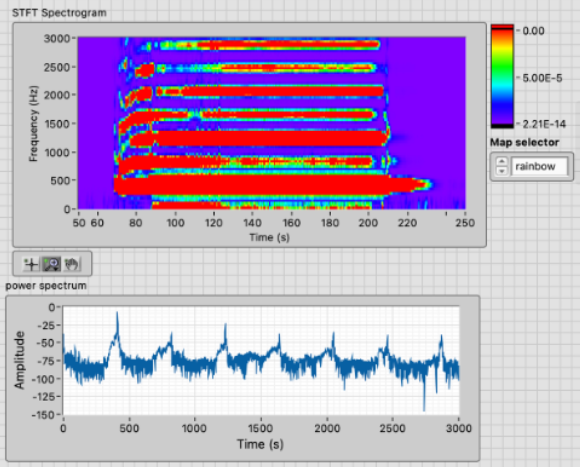
Task: Click the Amplitude axis label
Action: 19,360
